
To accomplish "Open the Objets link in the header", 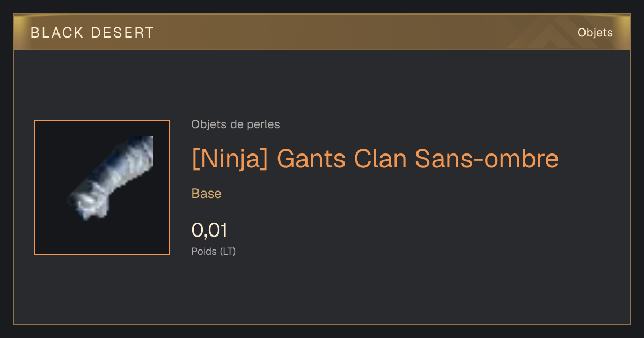I will pyautogui.click(x=595, y=33).
